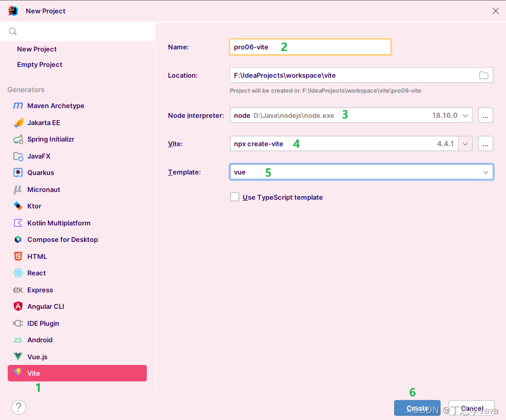
Task: Expand the Node interpreter dropdown
Action: 465,115
